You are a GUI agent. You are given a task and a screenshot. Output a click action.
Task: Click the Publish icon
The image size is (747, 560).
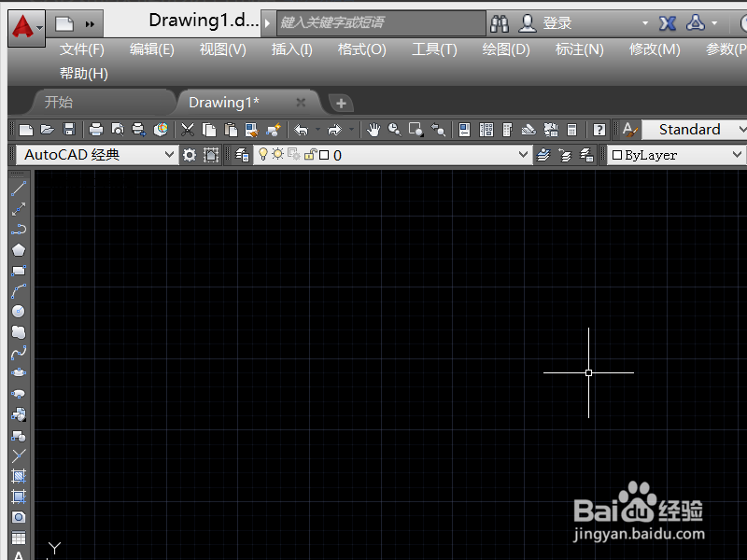[x=138, y=130]
